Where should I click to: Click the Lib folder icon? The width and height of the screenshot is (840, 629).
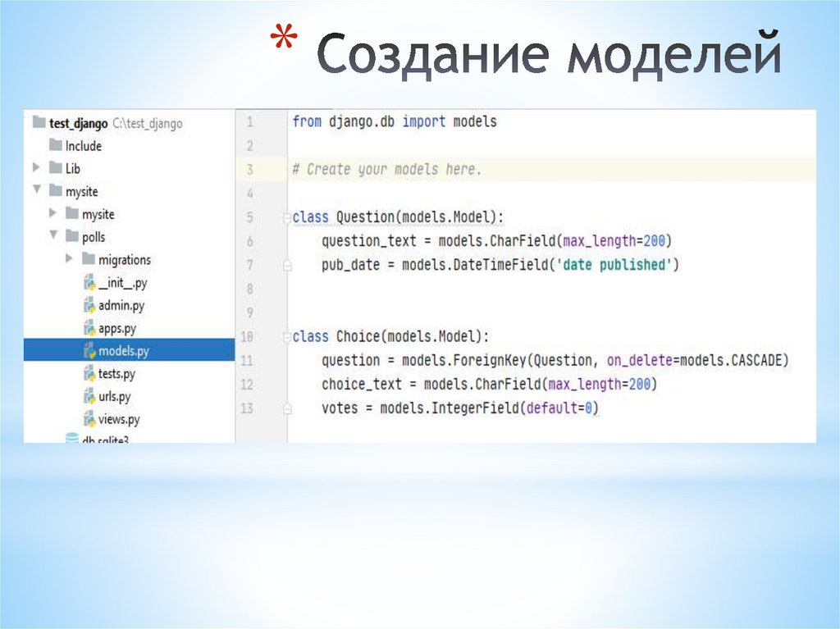55,167
